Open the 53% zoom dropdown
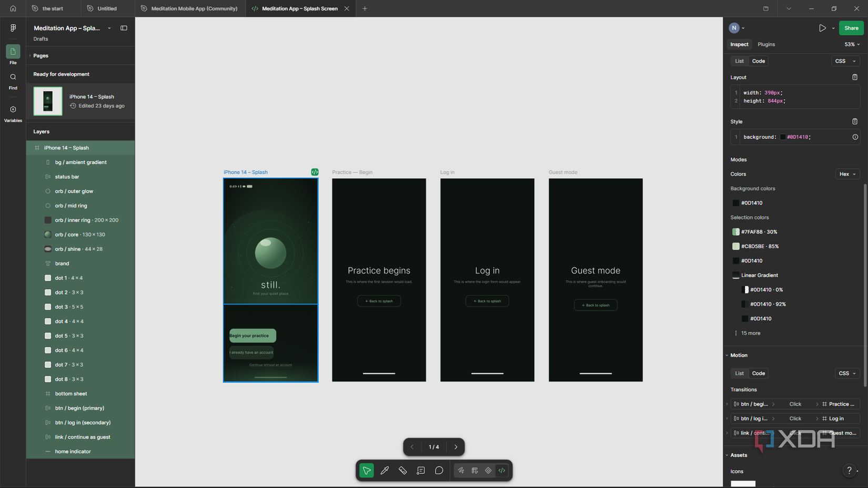Screen dimensions: 868x488 [x=852, y=44]
